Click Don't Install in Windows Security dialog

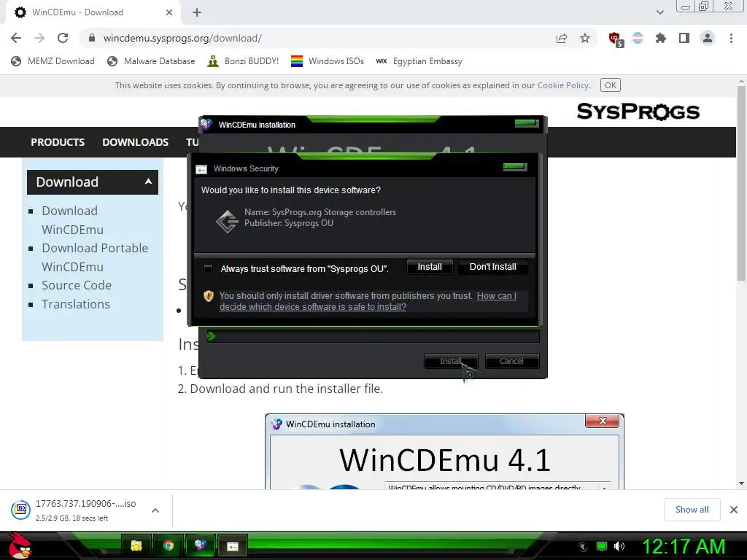492,267
